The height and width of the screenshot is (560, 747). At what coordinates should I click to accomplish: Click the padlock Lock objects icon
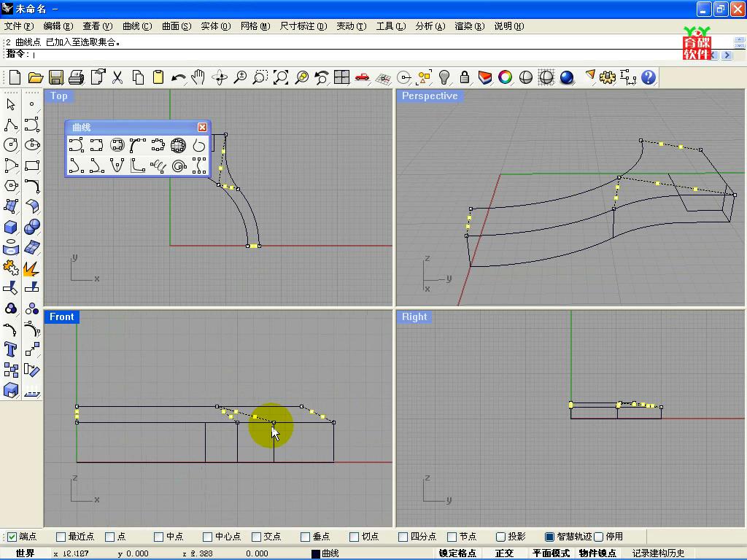pyautogui.click(x=465, y=77)
